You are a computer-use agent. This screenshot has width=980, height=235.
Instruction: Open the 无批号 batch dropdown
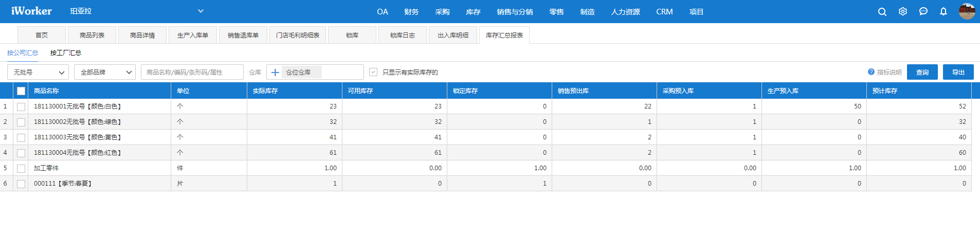point(38,72)
